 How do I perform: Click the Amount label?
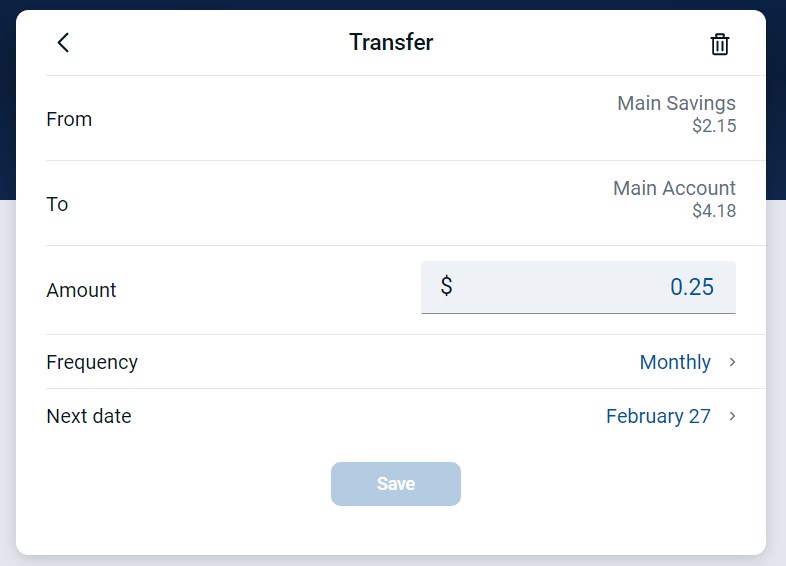pos(81,290)
